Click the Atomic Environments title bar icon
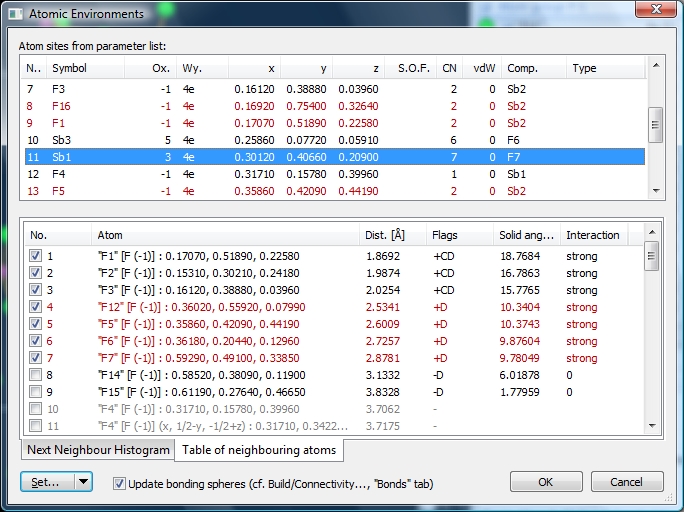The image size is (684, 512). [x=15, y=14]
